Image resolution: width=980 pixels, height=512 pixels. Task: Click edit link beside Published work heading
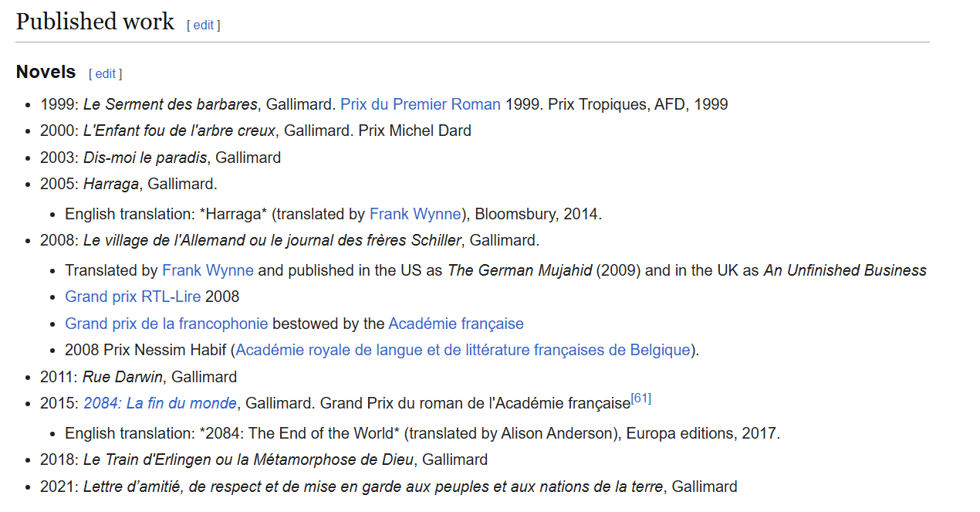coord(204,25)
